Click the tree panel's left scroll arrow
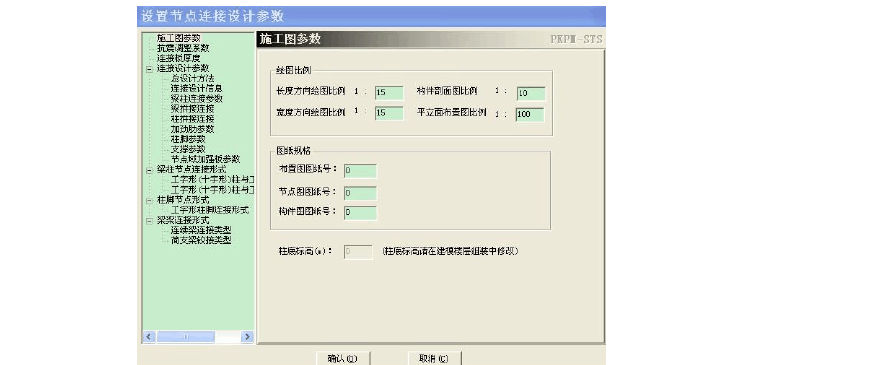Image resolution: width=893 pixels, height=365 pixels. click(x=149, y=337)
